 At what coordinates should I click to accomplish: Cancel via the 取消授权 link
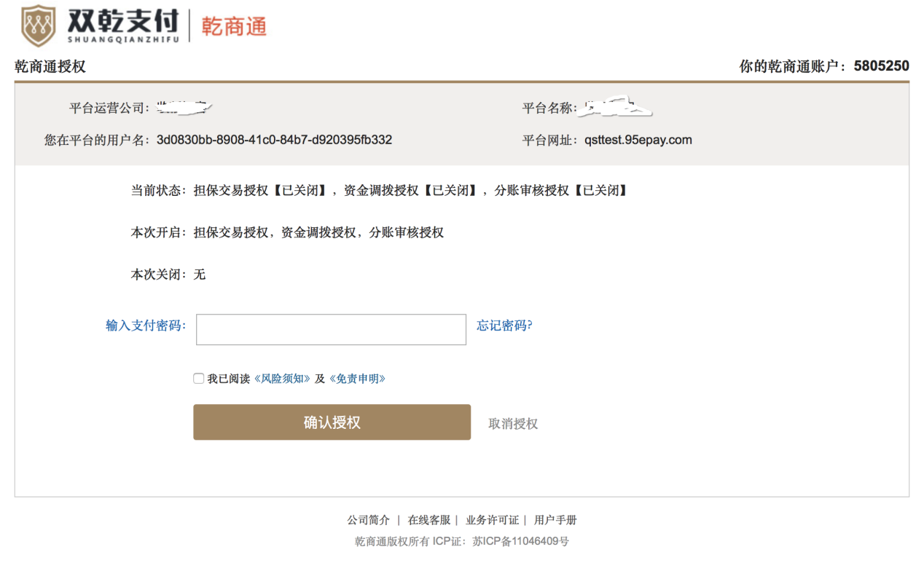[513, 424]
